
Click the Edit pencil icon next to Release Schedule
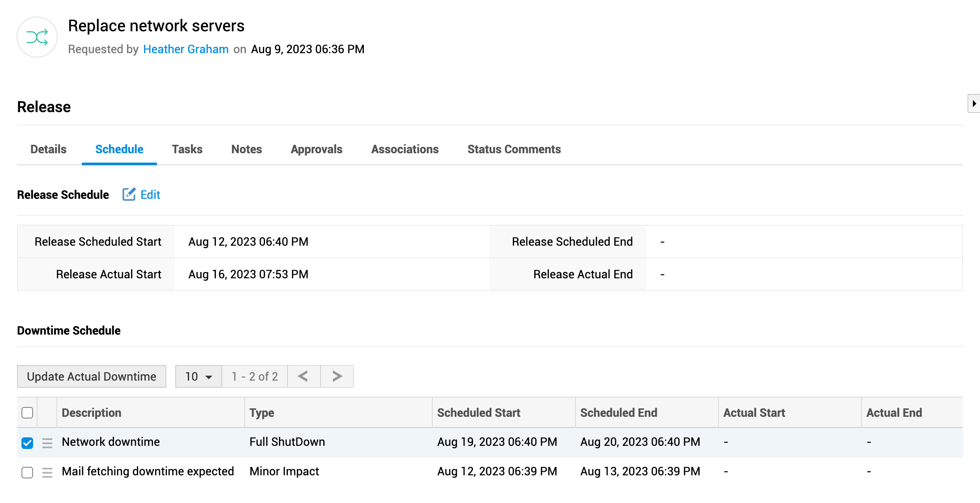point(129,194)
